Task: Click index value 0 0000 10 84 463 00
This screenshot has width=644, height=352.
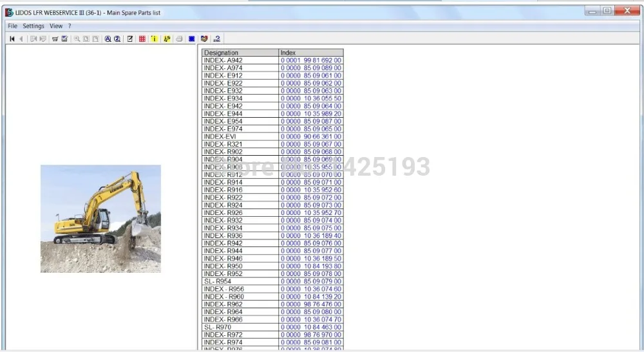Action: [311, 327]
